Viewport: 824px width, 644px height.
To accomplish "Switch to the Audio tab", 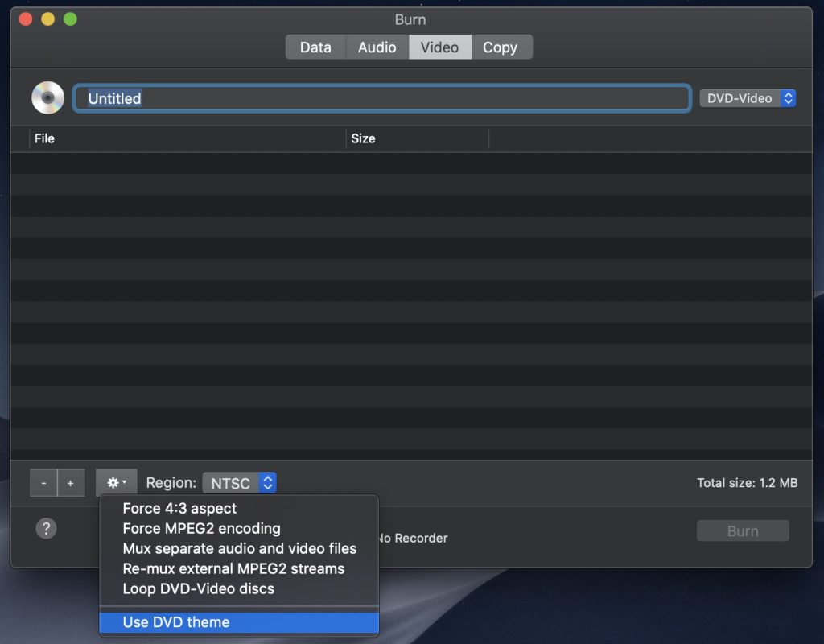I will pyautogui.click(x=377, y=47).
